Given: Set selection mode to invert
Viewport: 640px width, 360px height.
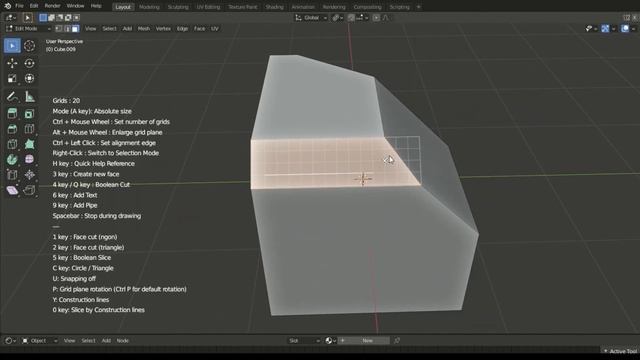Looking at the screenshot, I should point(68,18).
